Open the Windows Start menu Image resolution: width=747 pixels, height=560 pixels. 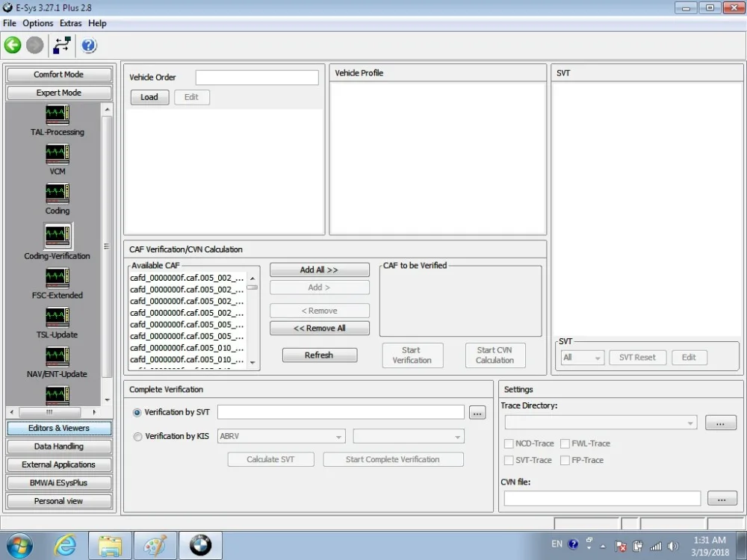tap(19, 545)
